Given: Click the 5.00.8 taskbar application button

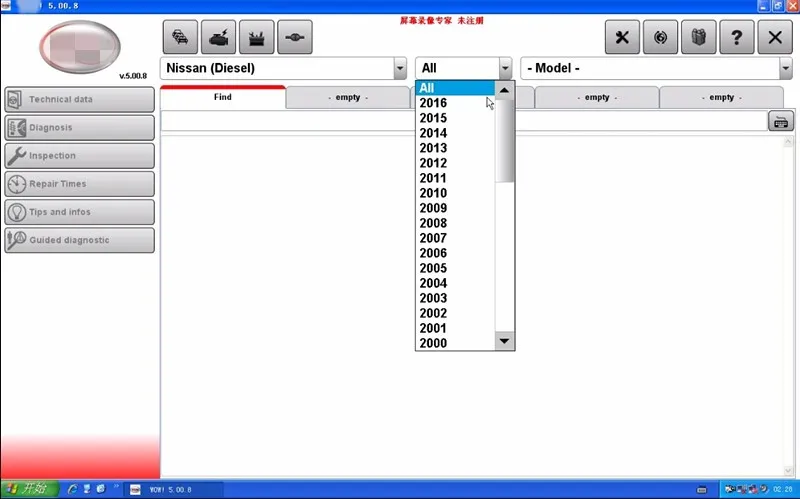Looking at the screenshot, I should click(173, 490).
